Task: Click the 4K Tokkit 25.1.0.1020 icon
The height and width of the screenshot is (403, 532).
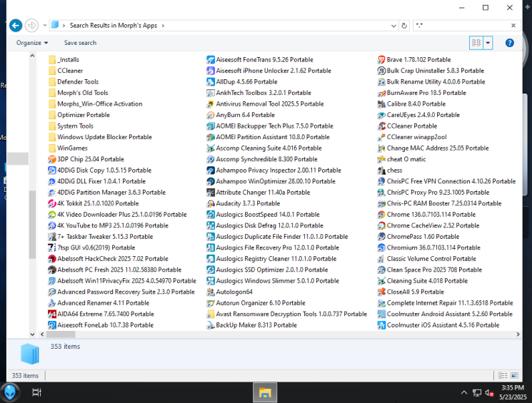Action: (x=52, y=204)
